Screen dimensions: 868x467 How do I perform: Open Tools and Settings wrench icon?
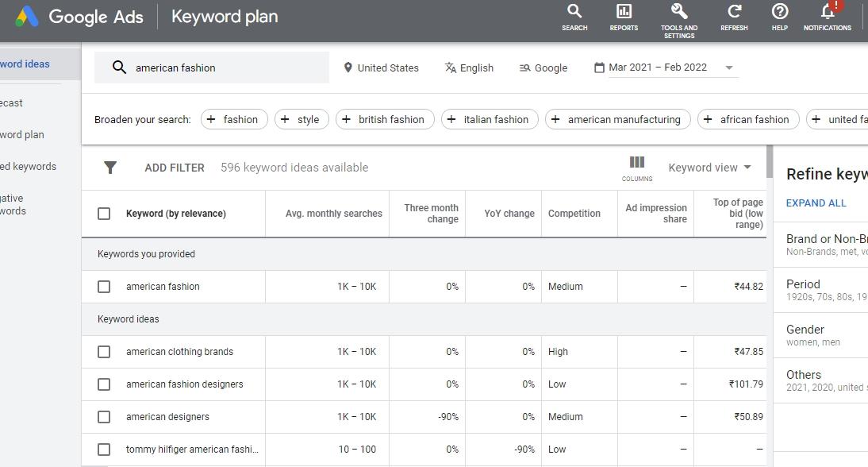(x=679, y=21)
